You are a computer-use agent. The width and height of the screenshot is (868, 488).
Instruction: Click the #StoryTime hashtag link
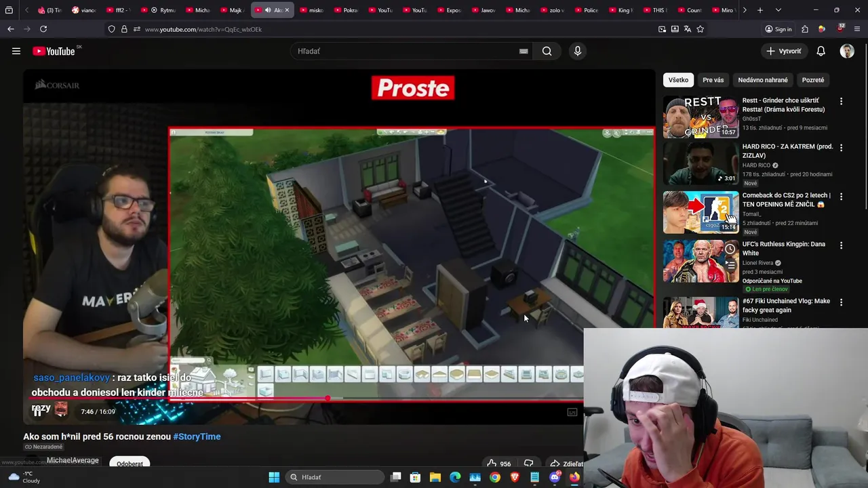[x=197, y=436]
